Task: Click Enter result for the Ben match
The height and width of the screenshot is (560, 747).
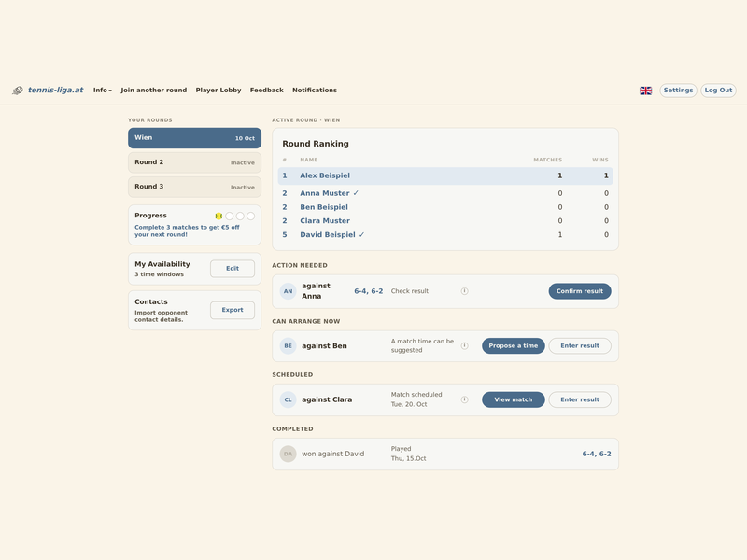Action: (x=580, y=345)
